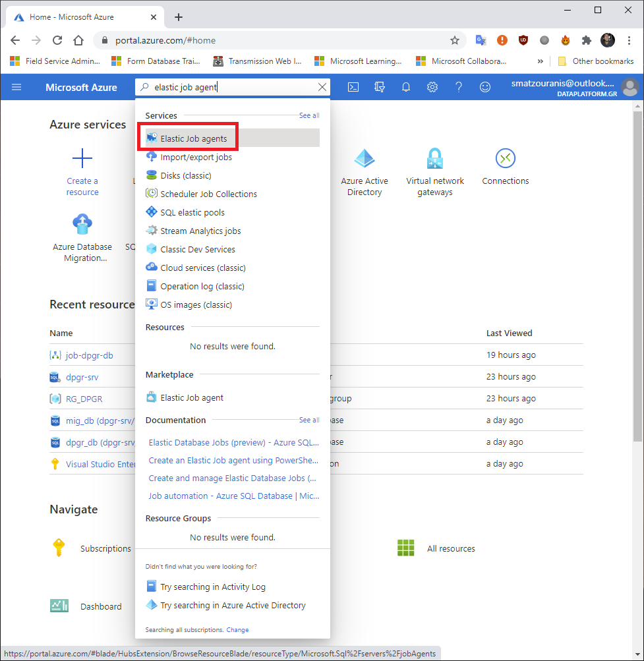
Task: Clear the search box with the X
Action: coord(322,87)
